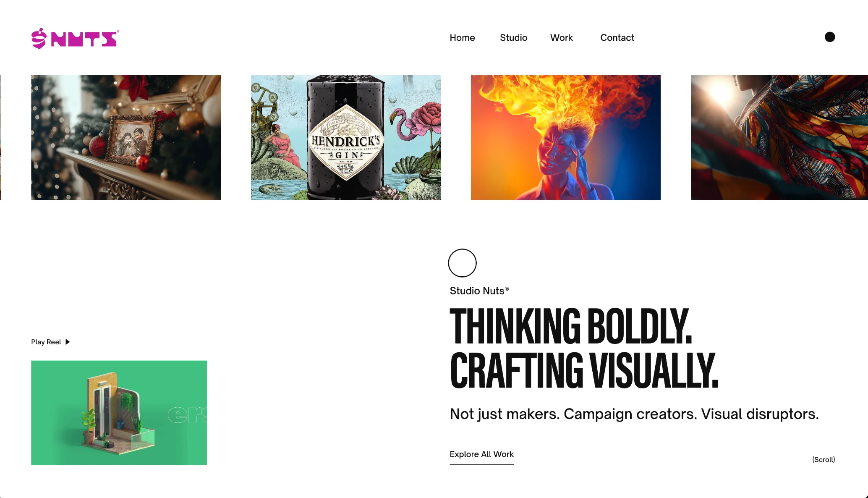Open the colorful patterned fabric thumbnail
Screen dimensions: 868x498
779,137
